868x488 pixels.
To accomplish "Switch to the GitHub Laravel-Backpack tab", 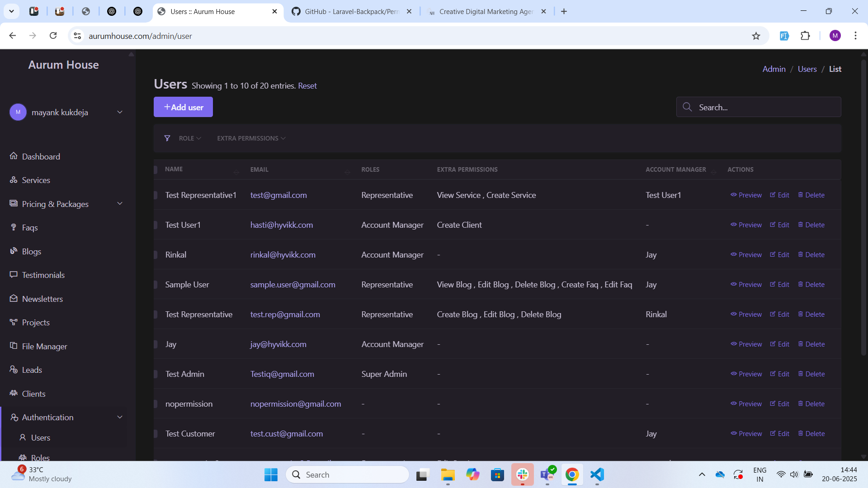I will click(352, 11).
